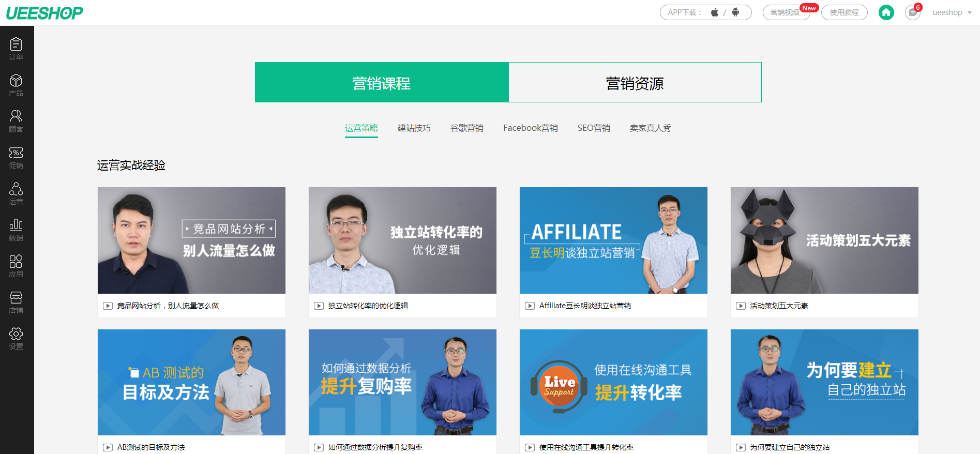The image size is (980, 454).
Task: Click the 竞品网站分析 video thumbnail
Action: [191, 240]
